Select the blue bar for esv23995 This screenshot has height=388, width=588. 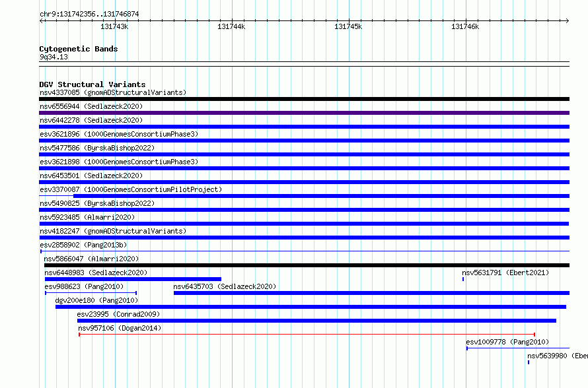(317, 321)
